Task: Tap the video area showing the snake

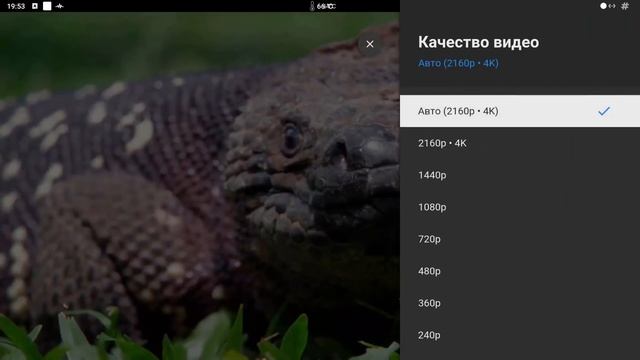Action: [x=200, y=186]
